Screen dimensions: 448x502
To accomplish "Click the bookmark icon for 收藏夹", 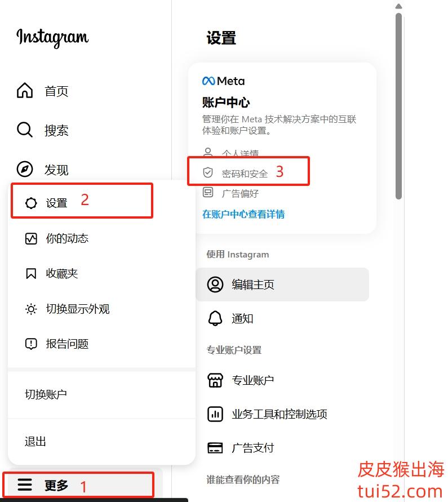I will click(31, 274).
